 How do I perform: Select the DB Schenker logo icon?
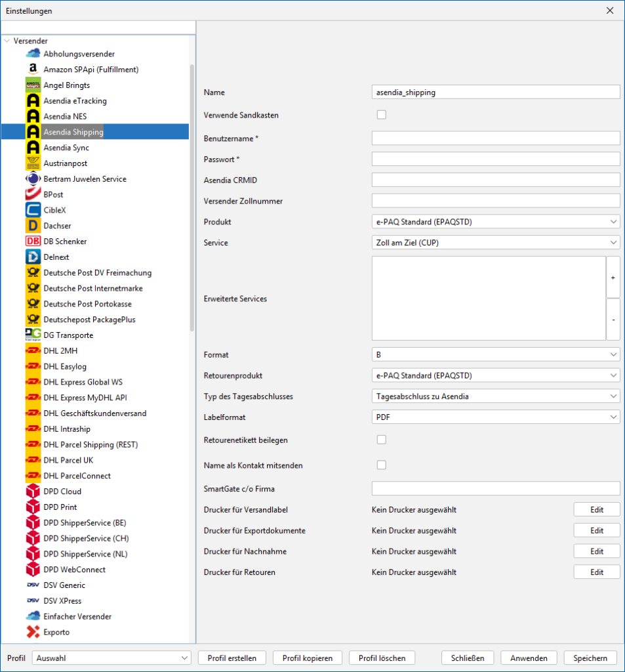(x=33, y=241)
